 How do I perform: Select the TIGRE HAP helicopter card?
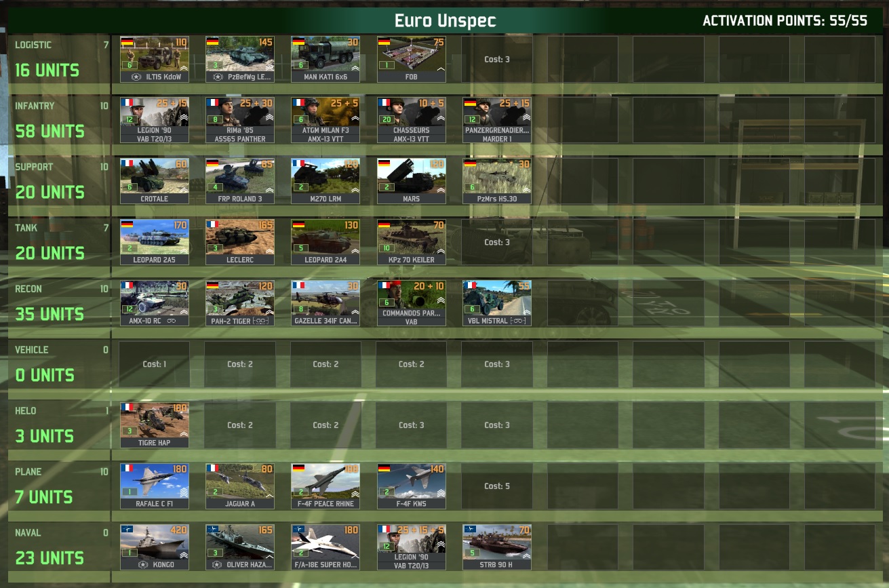[154, 424]
